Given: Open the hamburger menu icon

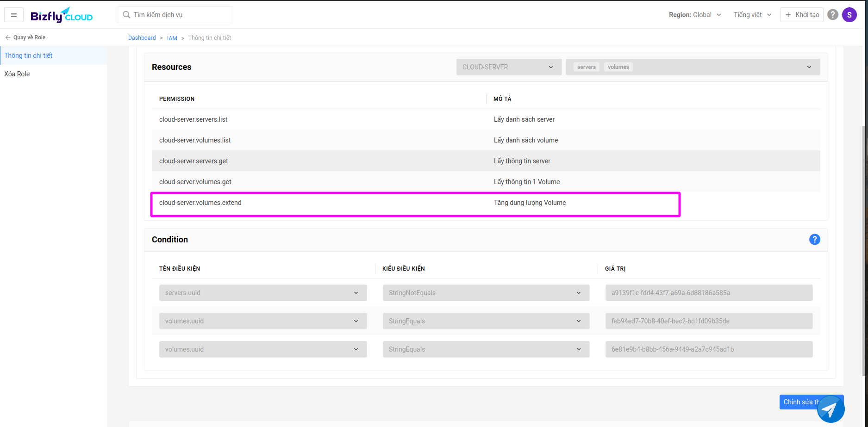Looking at the screenshot, I should (x=14, y=15).
